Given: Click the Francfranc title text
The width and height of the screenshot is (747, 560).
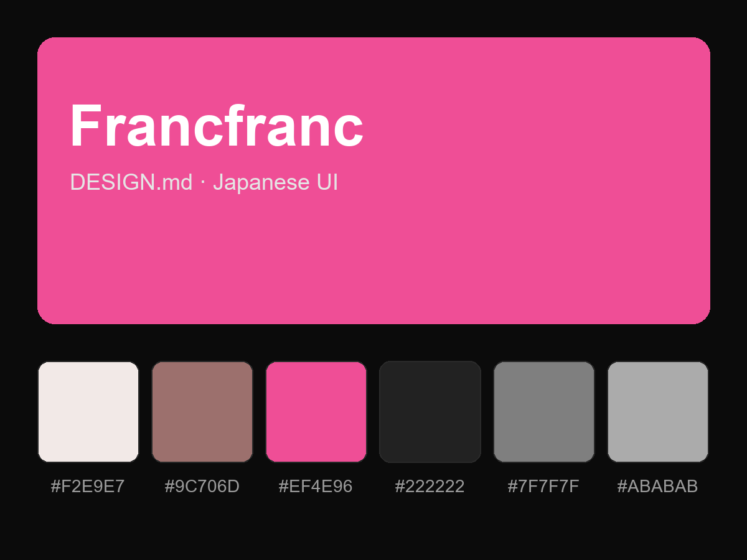Looking at the screenshot, I should point(217,126).
